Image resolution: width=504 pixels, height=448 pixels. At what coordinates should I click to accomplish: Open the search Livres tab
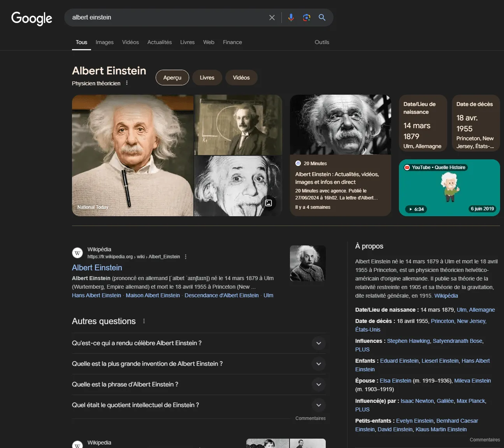pos(187,42)
